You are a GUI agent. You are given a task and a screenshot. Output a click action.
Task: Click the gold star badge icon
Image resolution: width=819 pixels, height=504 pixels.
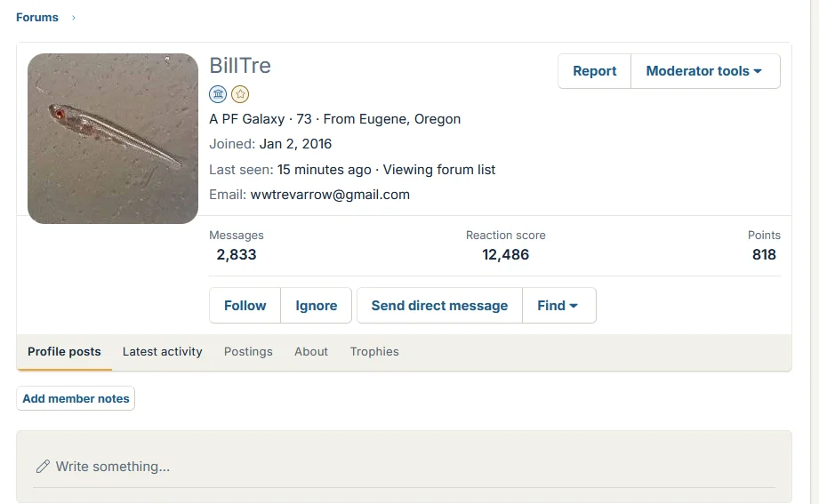[x=240, y=94]
